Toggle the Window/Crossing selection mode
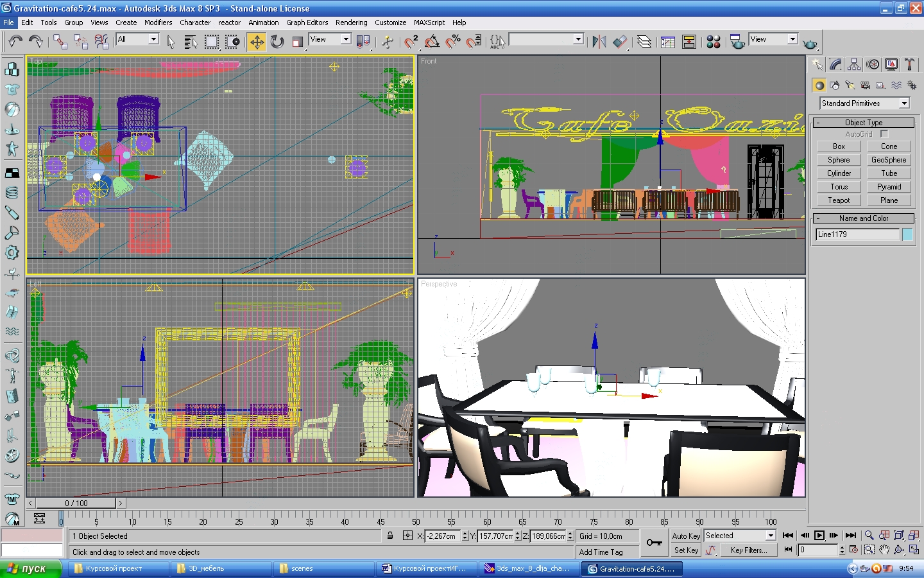Screen dimensions: 924x578 (232, 42)
